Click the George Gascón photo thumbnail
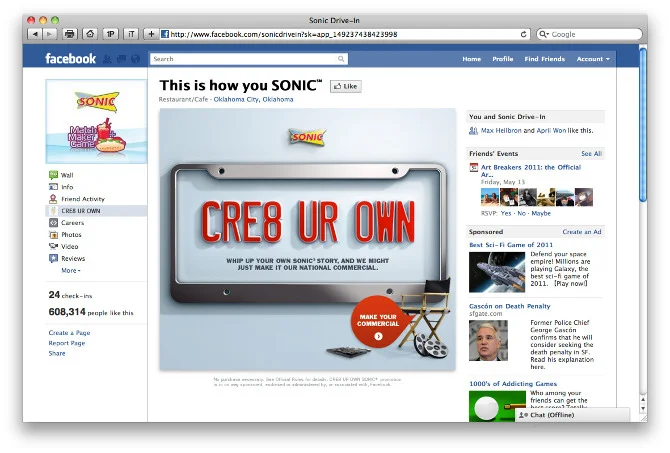This screenshot has height=453, width=670. (488, 340)
